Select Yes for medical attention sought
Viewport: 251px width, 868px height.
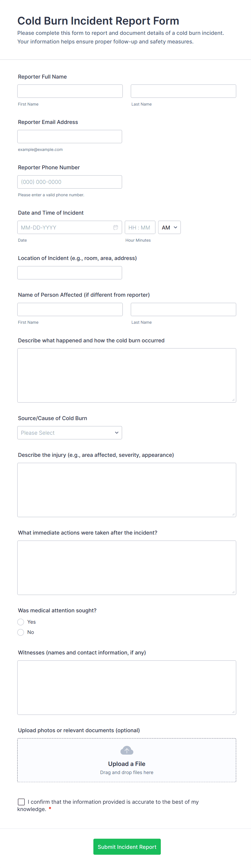pos(21,622)
